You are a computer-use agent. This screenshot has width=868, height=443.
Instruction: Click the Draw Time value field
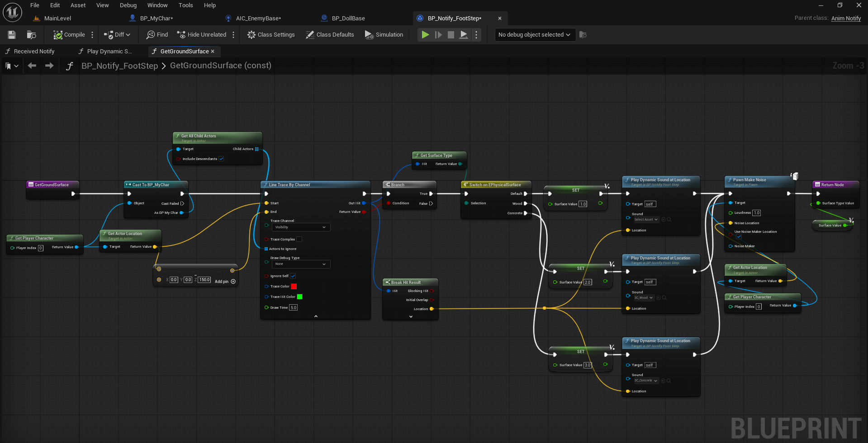coord(294,307)
